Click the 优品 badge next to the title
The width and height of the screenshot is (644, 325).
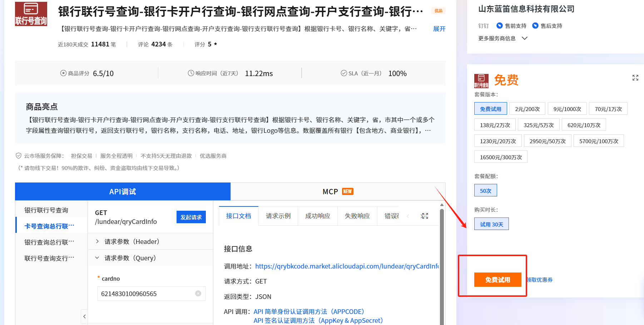point(439,11)
